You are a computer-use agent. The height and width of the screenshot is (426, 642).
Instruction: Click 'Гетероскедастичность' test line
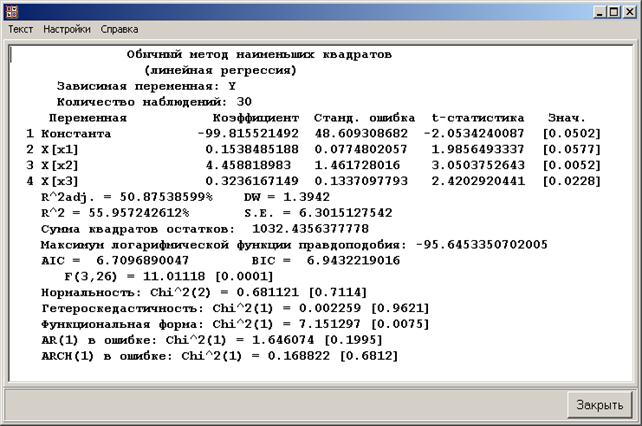tap(235, 308)
